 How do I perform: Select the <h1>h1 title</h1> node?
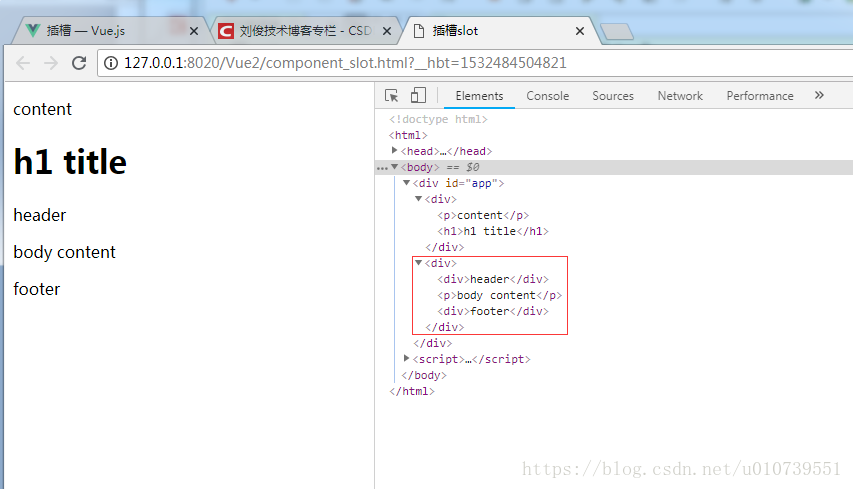492,231
